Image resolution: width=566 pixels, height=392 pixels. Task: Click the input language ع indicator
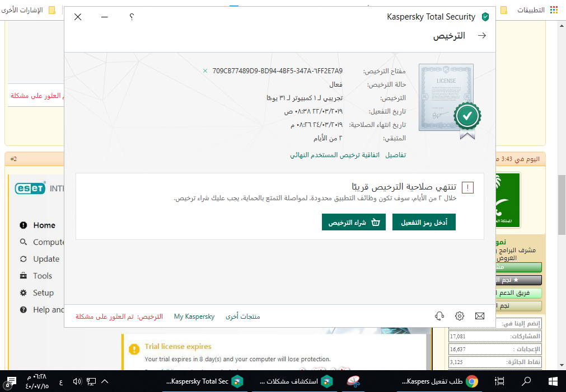[x=61, y=381]
